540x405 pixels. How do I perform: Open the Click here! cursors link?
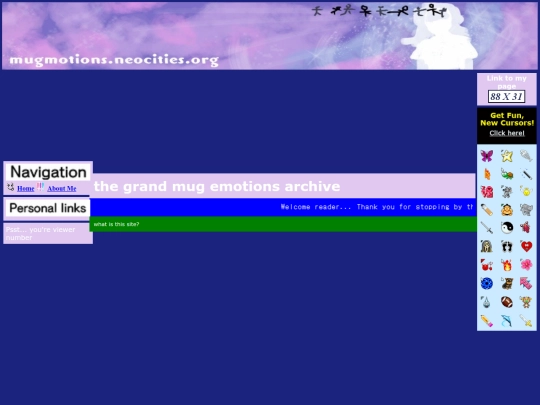click(507, 133)
